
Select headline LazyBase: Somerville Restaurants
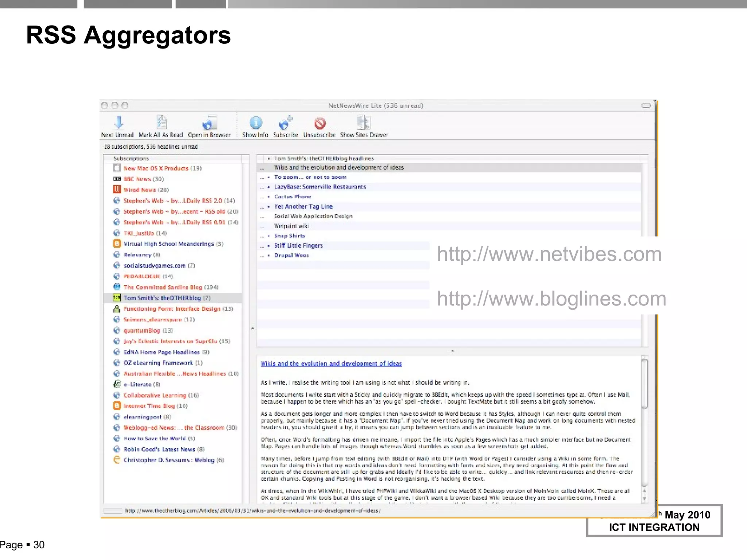pos(449,187)
